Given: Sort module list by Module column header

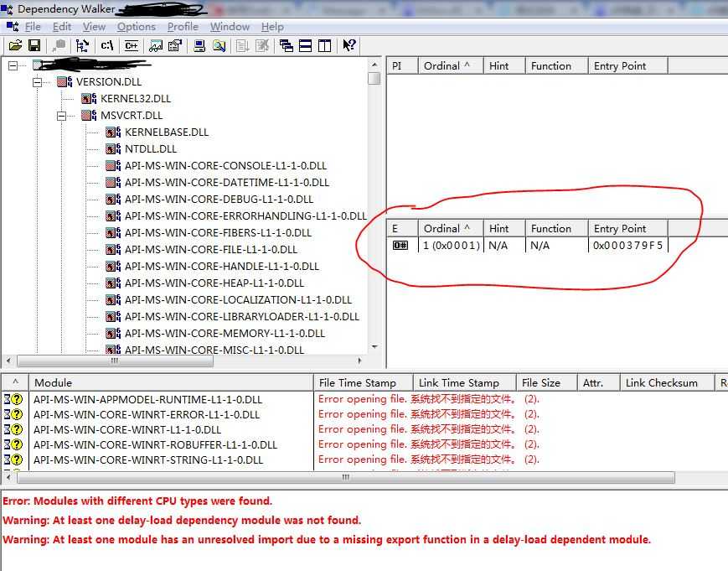Looking at the screenshot, I should tap(172, 383).
